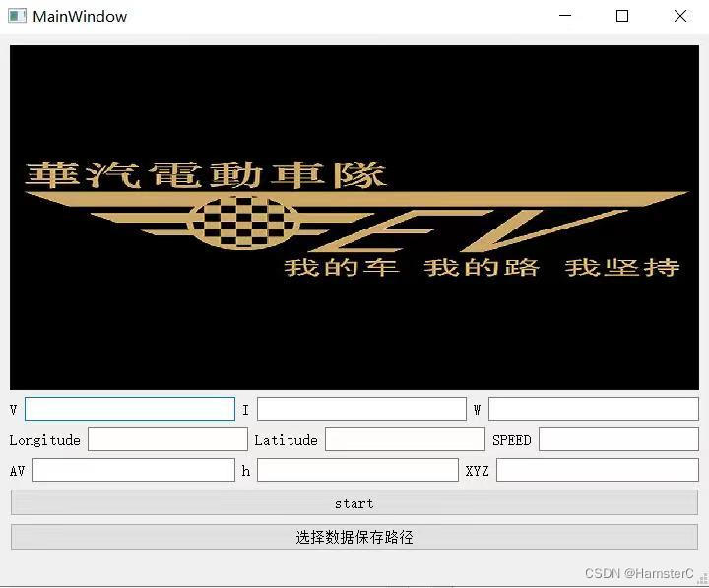Click the Latitude label

[x=286, y=440]
